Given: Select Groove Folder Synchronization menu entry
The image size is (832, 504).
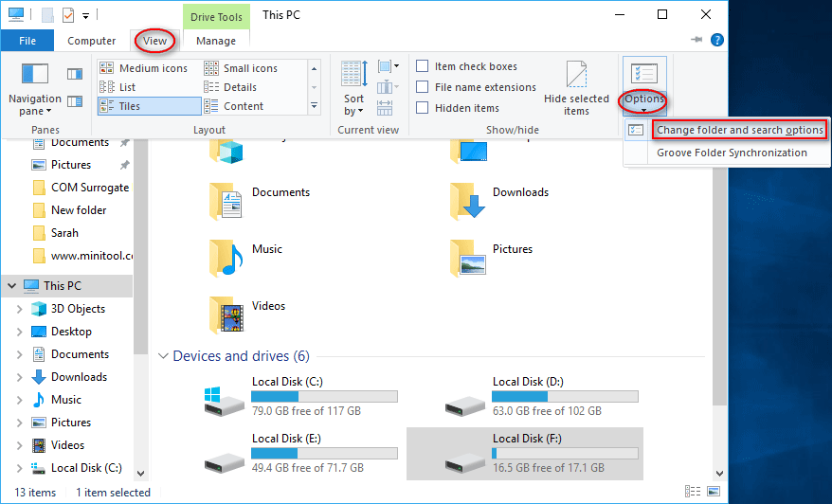Looking at the screenshot, I should click(x=732, y=153).
